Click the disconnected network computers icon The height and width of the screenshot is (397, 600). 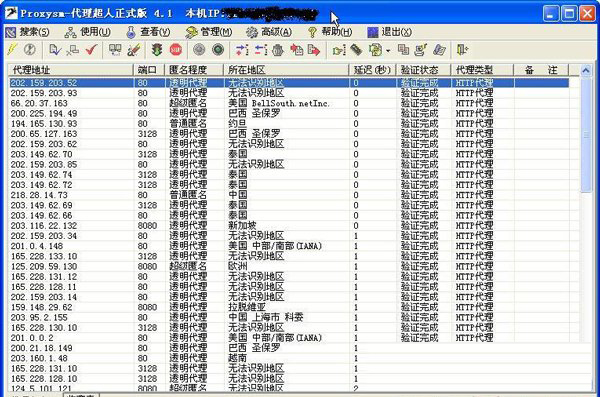pyautogui.click(x=73, y=50)
